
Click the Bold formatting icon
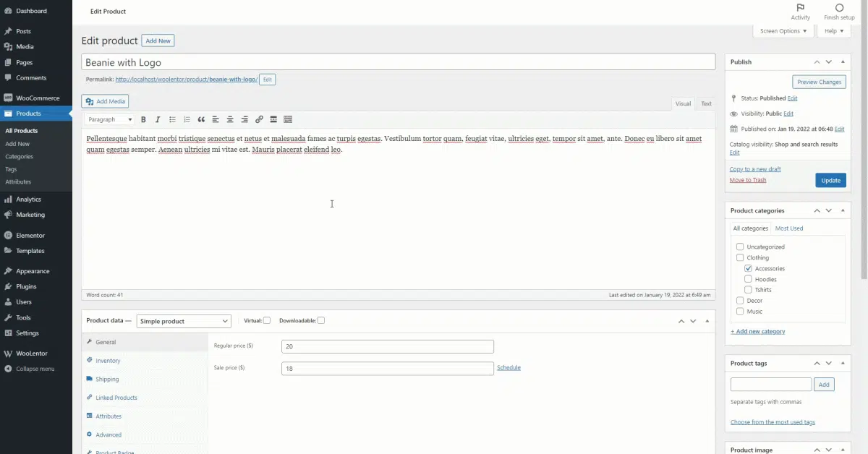(143, 119)
